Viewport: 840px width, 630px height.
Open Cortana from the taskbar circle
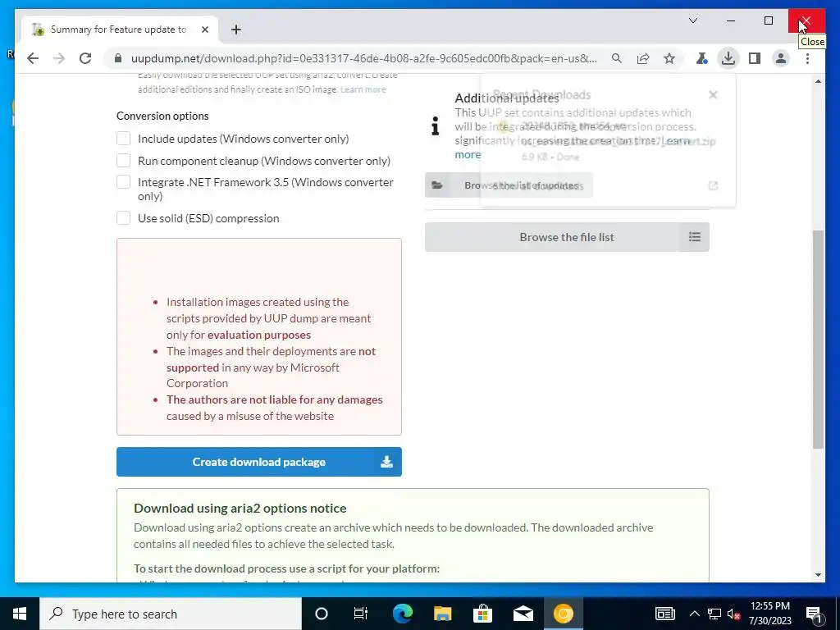pos(322,614)
